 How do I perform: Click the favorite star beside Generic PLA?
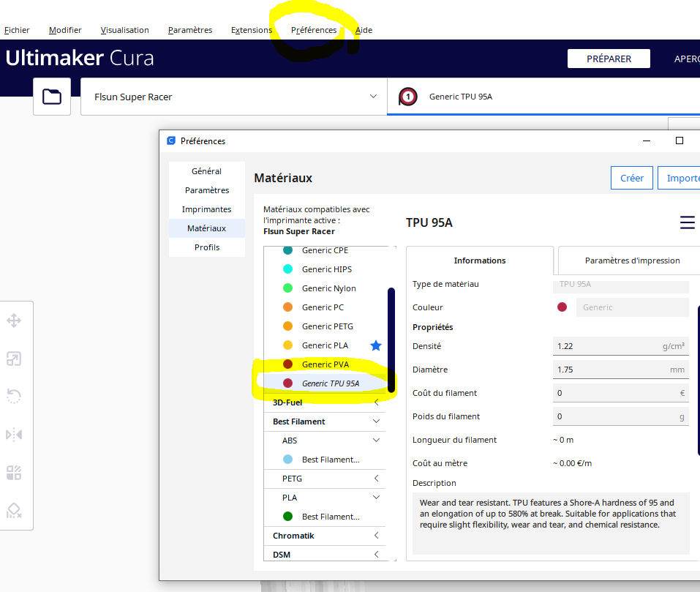tap(376, 345)
